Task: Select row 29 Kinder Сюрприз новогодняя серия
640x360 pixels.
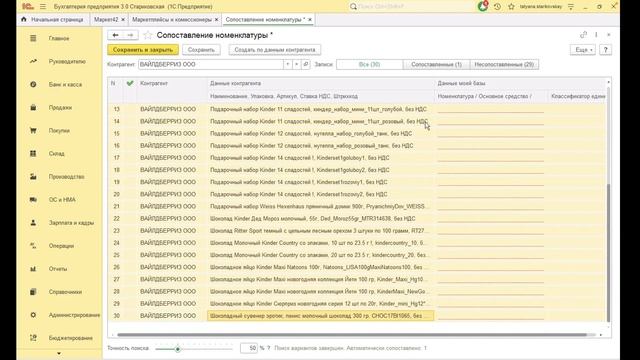Action: click(x=320, y=303)
